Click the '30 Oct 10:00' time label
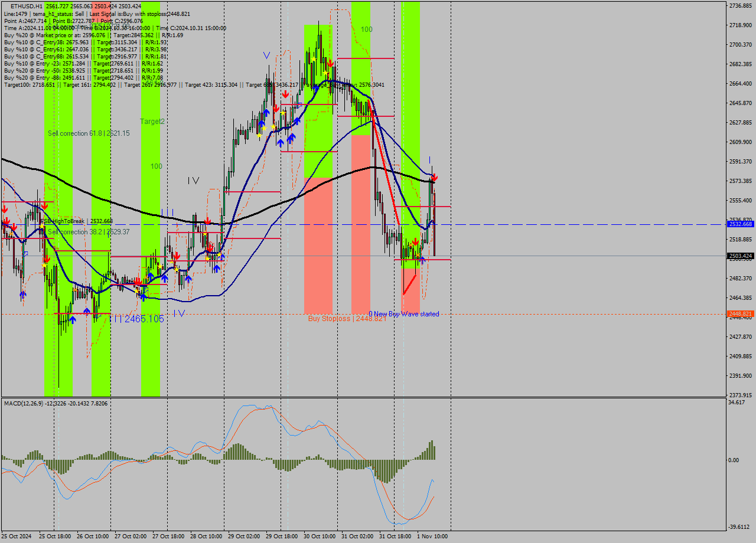756x543 pixels. point(320,537)
